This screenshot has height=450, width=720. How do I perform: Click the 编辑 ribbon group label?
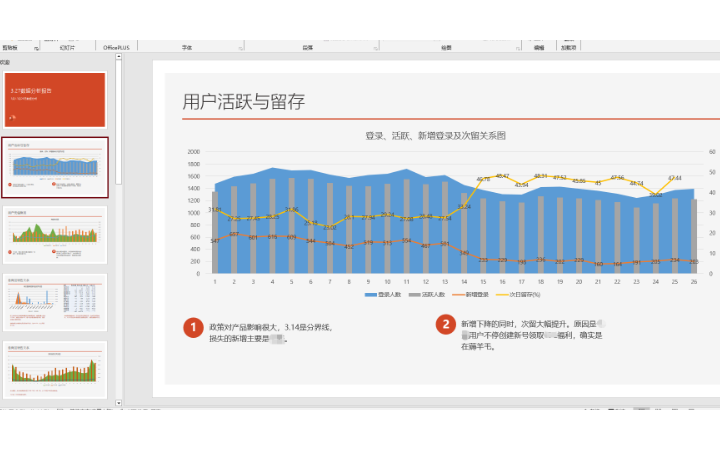[x=539, y=48]
